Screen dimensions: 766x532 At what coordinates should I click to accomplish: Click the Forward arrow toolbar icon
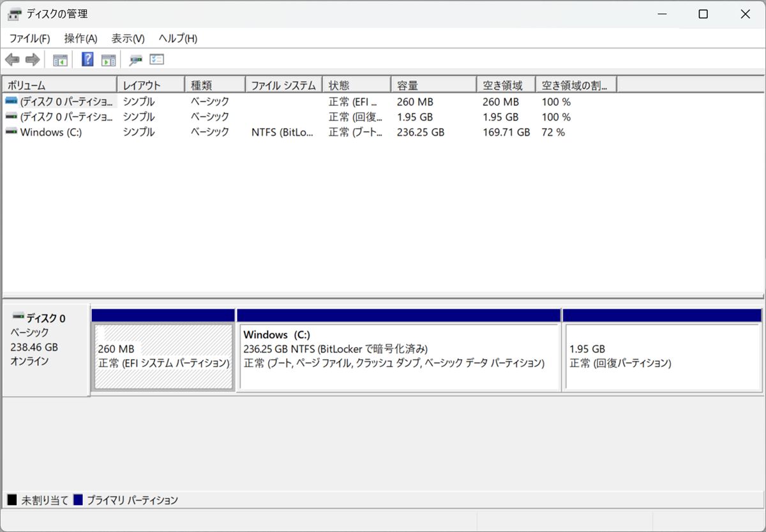pos(33,60)
